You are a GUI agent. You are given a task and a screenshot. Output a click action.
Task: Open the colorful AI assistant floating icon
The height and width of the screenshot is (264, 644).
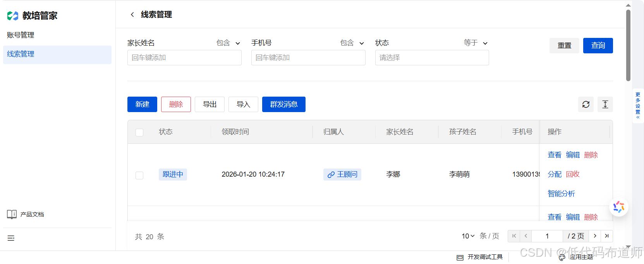[619, 207]
